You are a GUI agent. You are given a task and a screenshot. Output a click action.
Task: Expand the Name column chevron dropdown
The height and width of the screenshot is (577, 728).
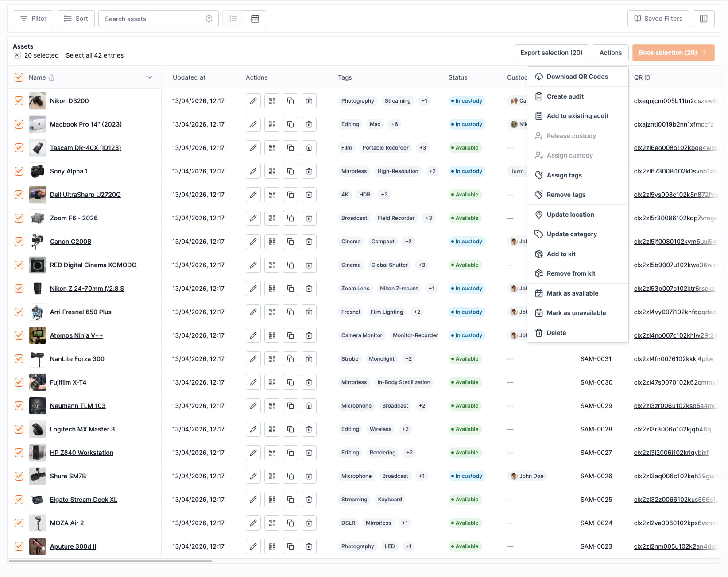[150, 77]
